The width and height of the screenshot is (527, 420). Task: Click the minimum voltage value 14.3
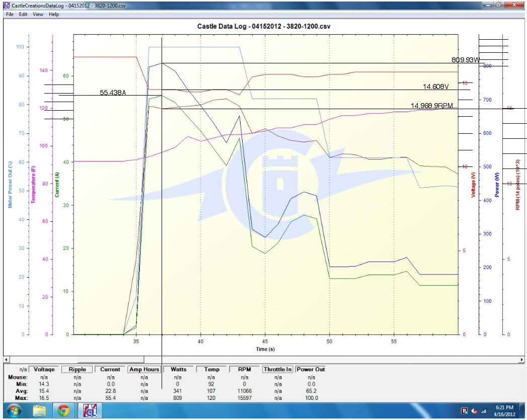44,384
